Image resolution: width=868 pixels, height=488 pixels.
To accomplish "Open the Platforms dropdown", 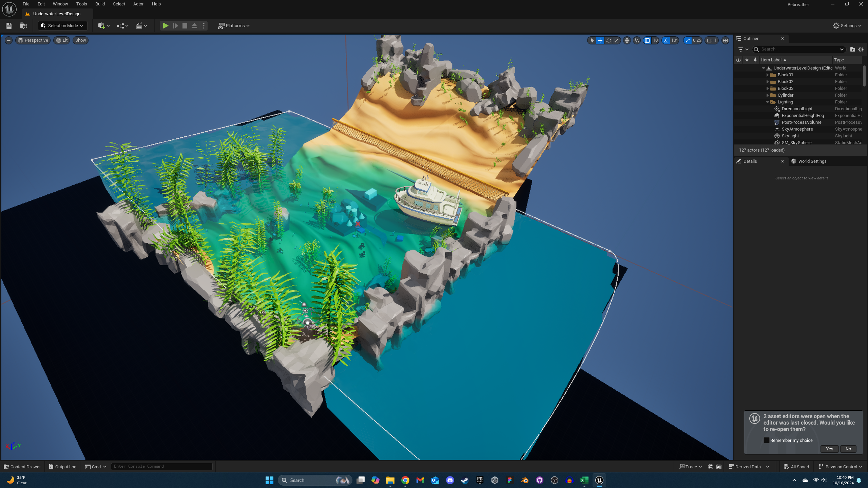I will click(234, 26).
